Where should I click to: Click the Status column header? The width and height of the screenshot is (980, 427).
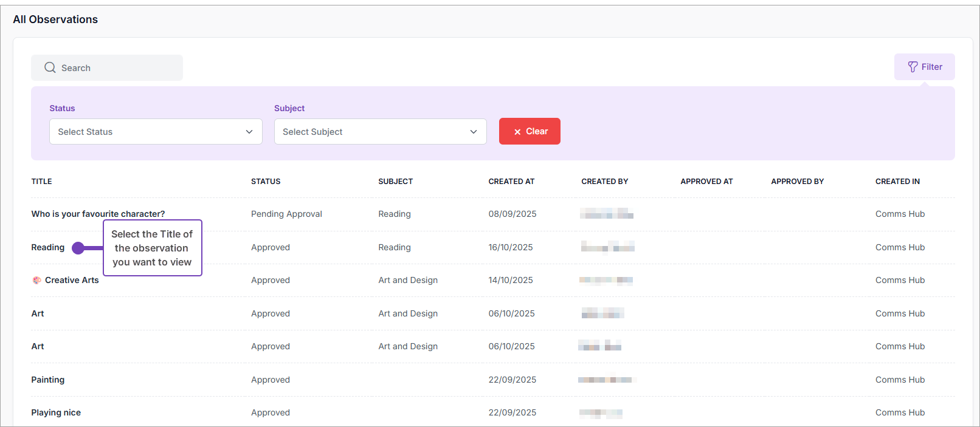(x=266, y=182)
